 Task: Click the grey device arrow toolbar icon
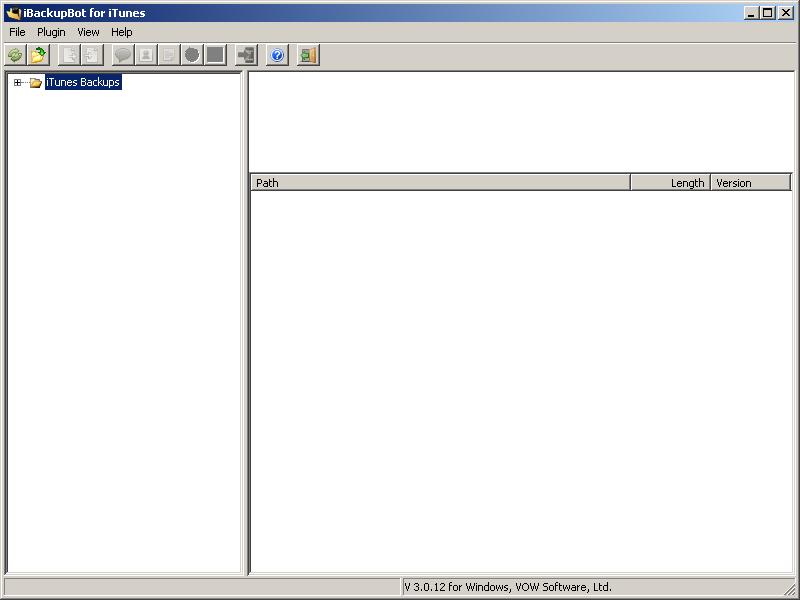246,55
